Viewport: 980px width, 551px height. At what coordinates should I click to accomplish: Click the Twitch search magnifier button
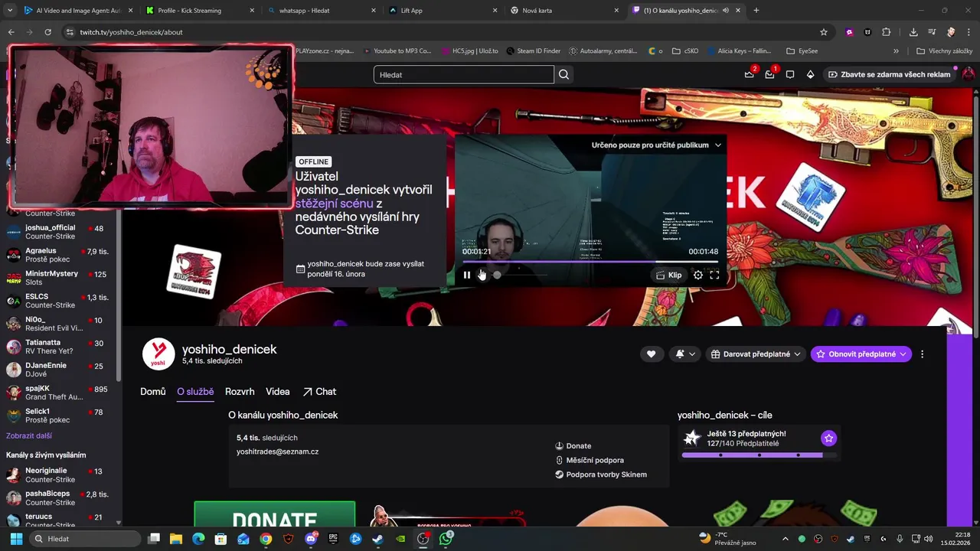click(564, 74)
